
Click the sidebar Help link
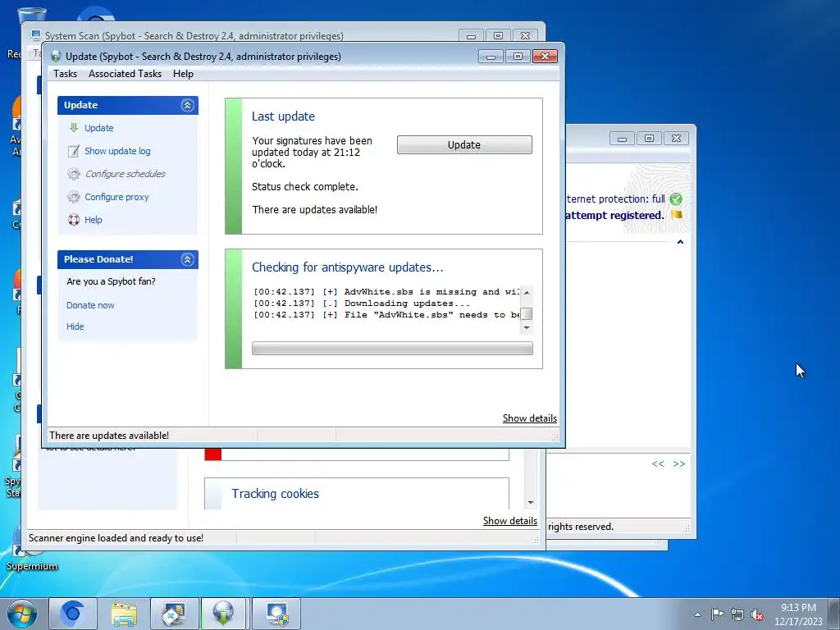[x=94, y=220]
